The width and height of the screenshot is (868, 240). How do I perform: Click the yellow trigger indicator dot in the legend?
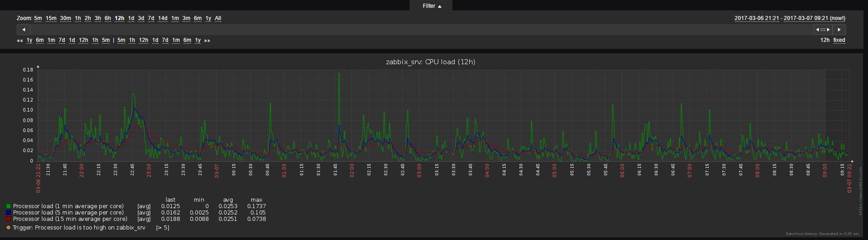point(8,228)
